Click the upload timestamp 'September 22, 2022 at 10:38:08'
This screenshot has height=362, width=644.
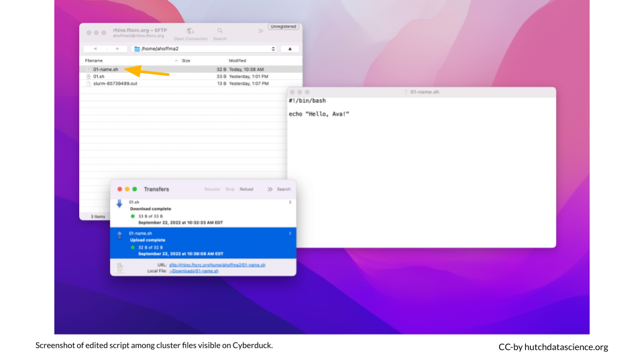pos(180,254)
